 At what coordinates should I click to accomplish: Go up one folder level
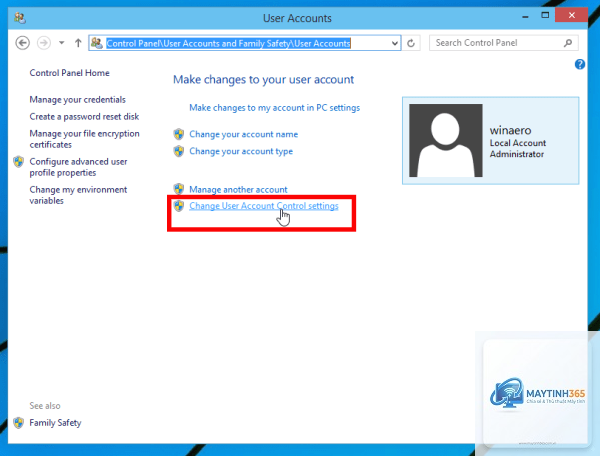click(x=78, y=43)
